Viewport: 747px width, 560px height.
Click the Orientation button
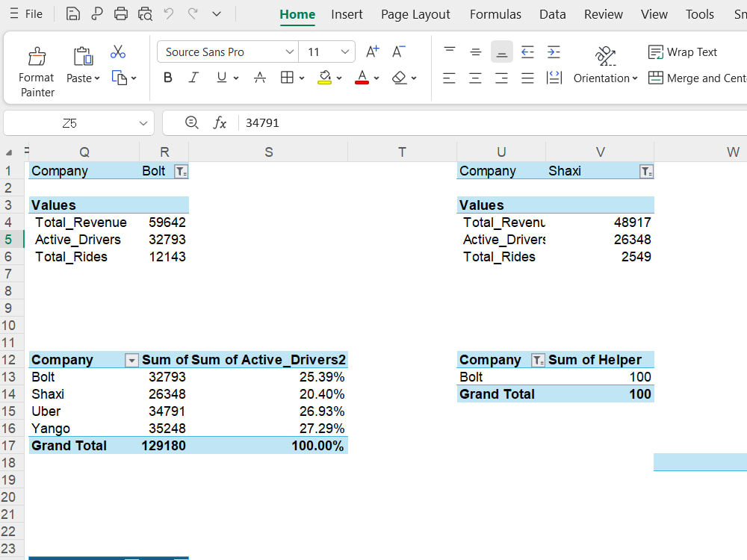tap(604, 78)
